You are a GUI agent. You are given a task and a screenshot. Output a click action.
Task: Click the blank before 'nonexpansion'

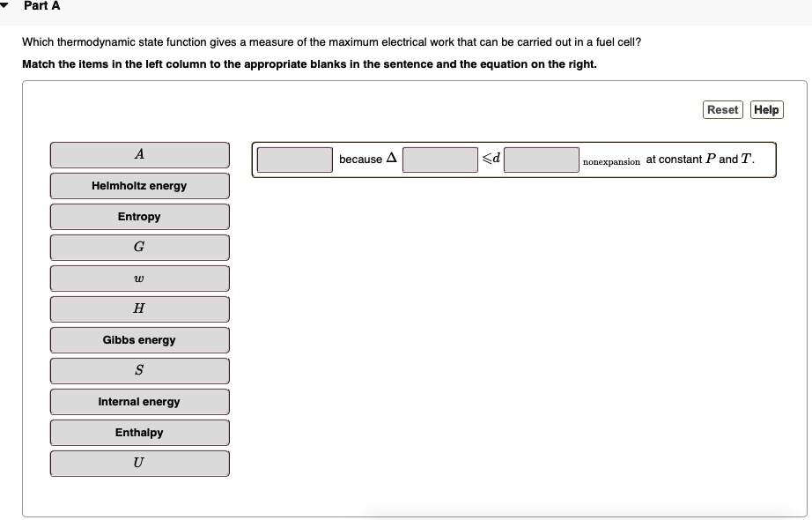coord(540,160)
